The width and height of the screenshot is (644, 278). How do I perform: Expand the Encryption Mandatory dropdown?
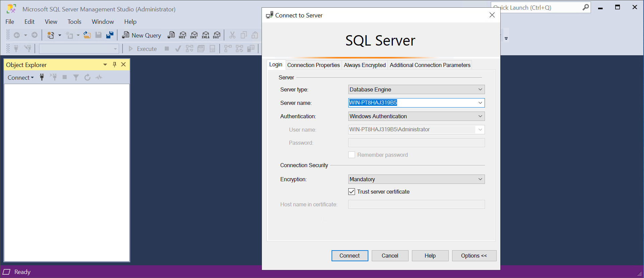480,179
